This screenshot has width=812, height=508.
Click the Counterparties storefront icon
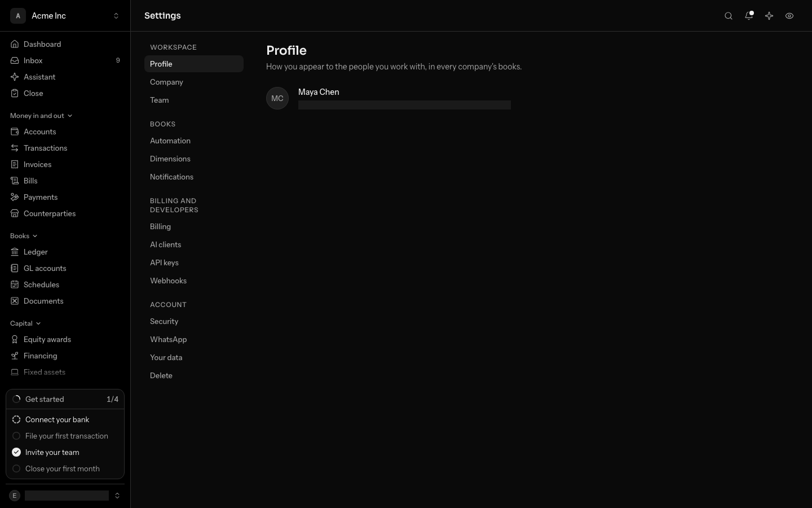click(15, 213)
